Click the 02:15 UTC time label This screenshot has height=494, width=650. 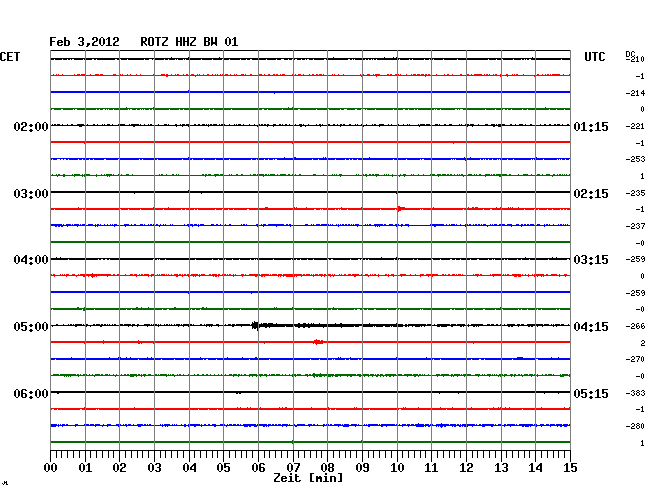(591, 194)
